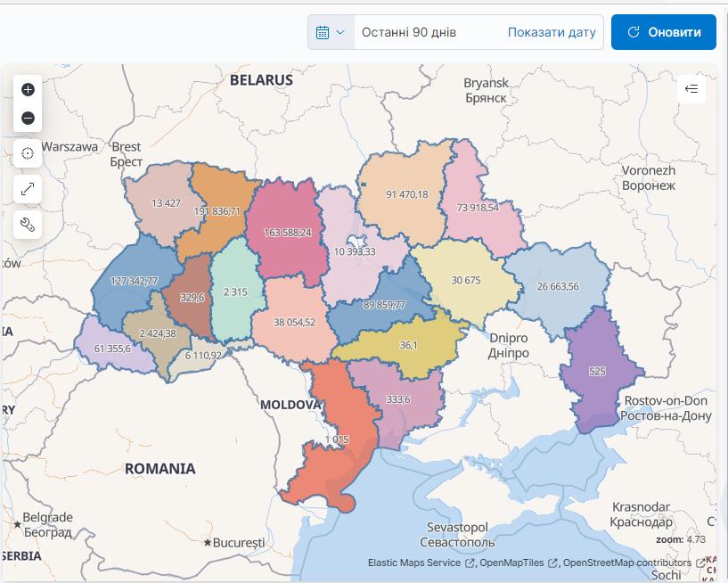
Task: Expand the collapsed layers panel
Action: [691, 88]
